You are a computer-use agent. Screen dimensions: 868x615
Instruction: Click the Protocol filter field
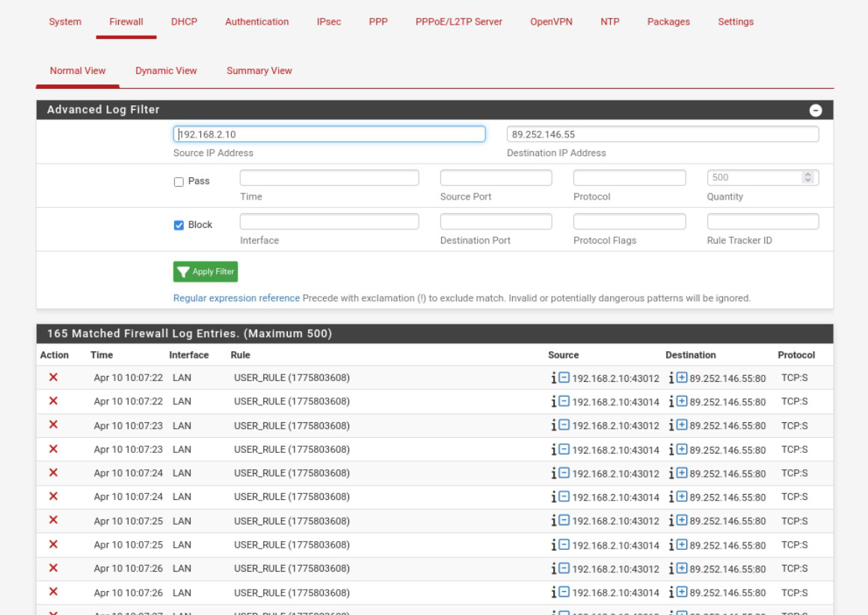(x=630, y=178)
